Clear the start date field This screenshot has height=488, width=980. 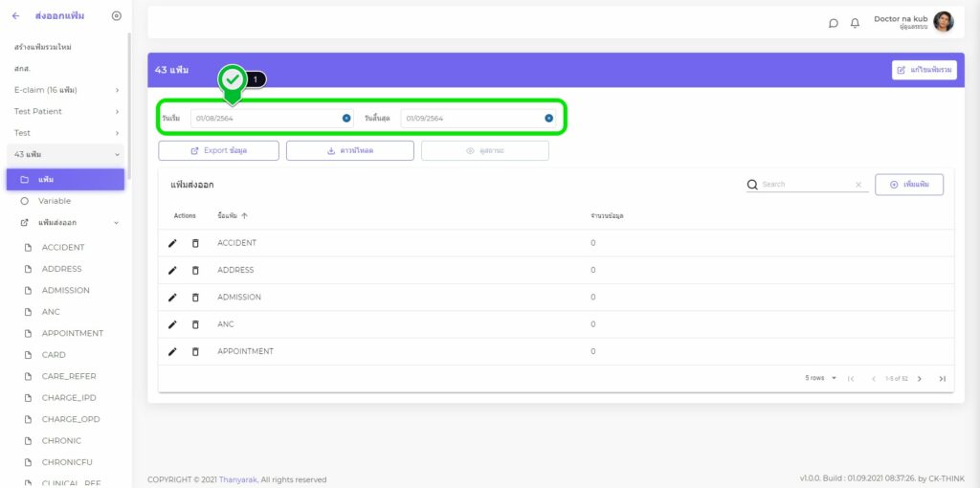[346, 118]
